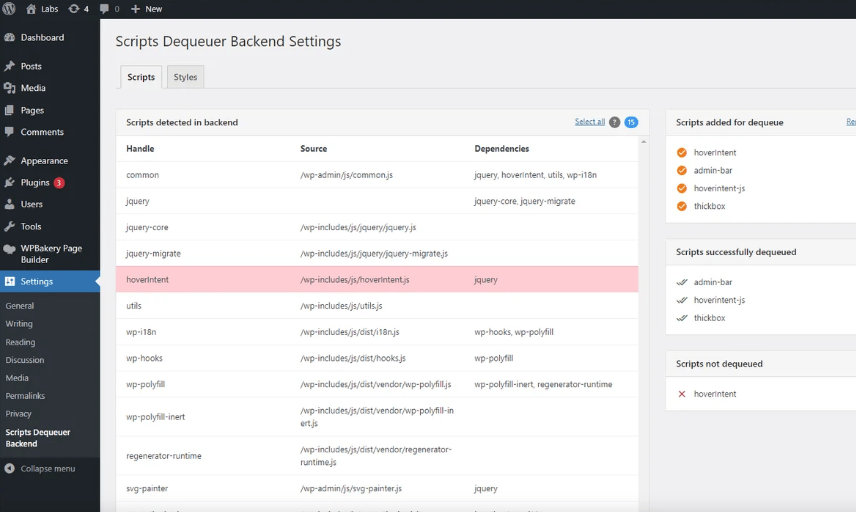
Task: Expand the Labs site menu
Action: (x=42, y=9)
